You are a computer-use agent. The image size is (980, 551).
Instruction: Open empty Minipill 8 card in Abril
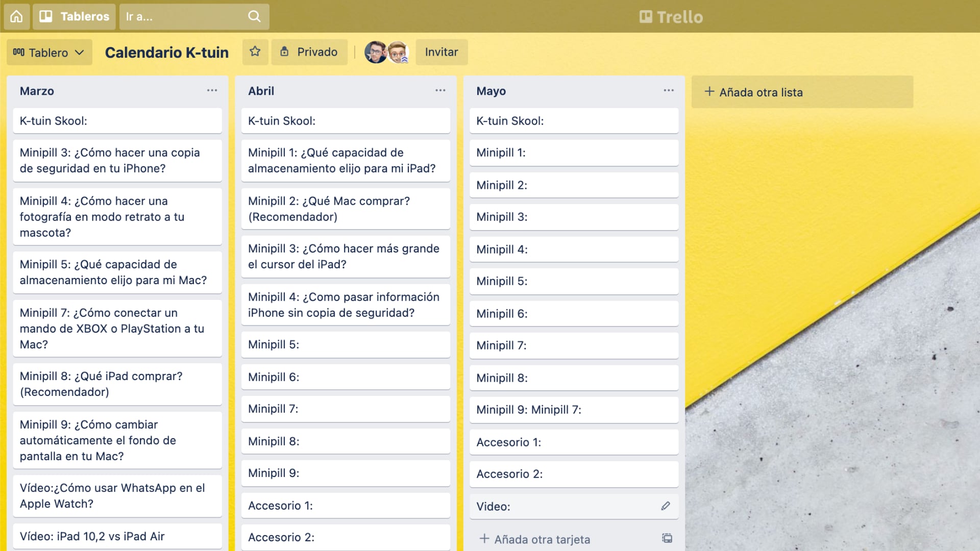[x=346, y=441]
